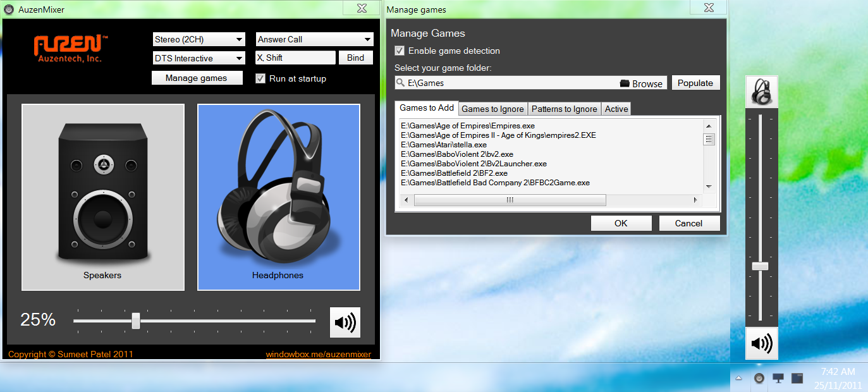This screenshot has width=868, height=392.
Task: Mute sound with AuzenMixer speaker button
Action: pyautogui.click(x=345, y=322)
